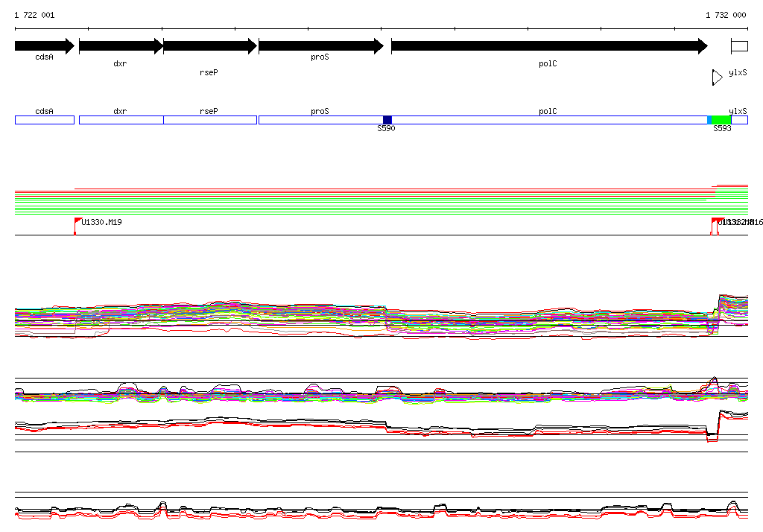Click the rseP label under the black arrow
This screenshot has width=763, height=532.
pyautogui.click(x=209, y=72)
